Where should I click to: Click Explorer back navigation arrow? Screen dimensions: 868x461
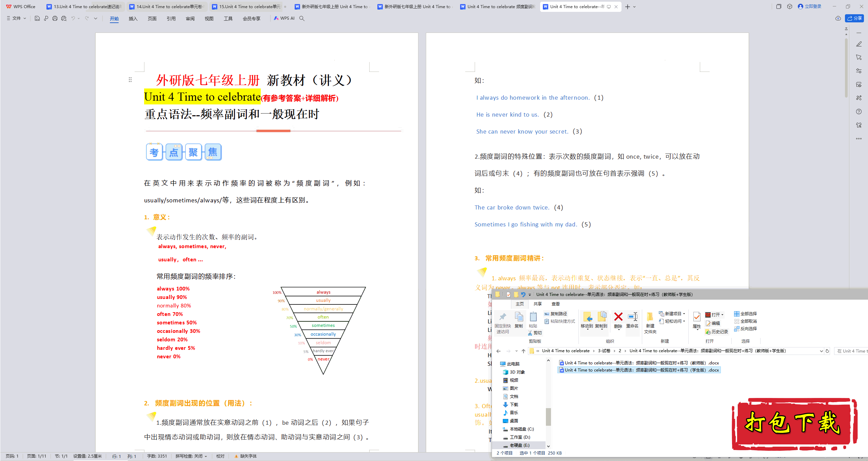coord(498,351)
